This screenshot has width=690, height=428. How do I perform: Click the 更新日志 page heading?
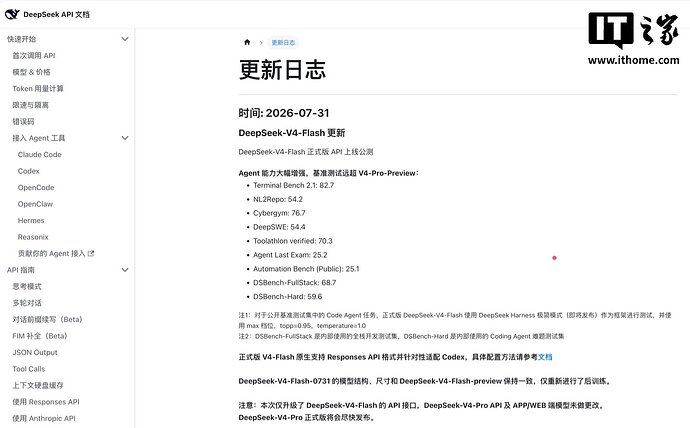(282, 70)
